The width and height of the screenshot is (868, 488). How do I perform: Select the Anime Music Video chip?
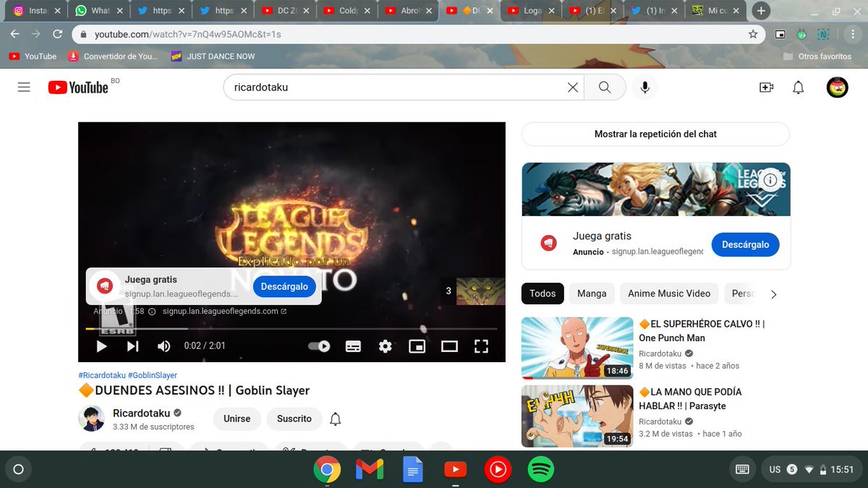[x=669, y=294]
